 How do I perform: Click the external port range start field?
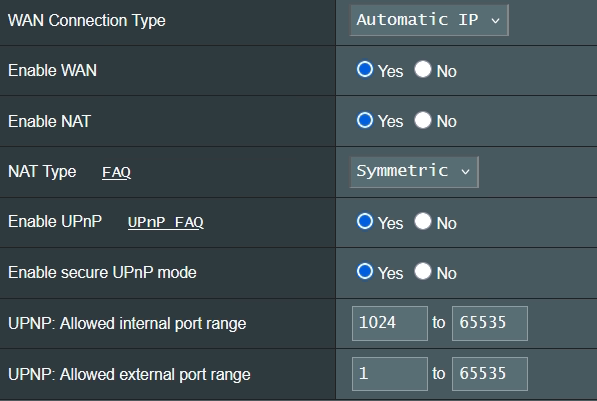coord(390,374)
